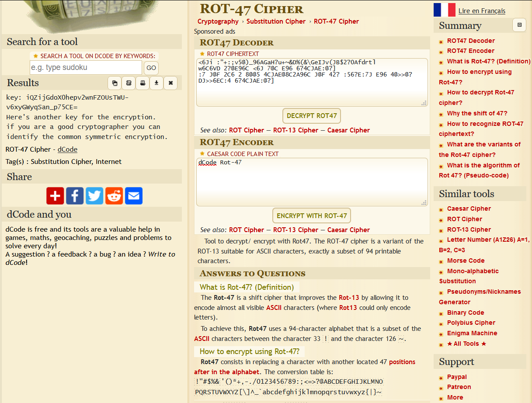Click ROT-13 Cipher link under decoder See also
Image resolution: width=532 pixels, height=403 pixels.
click(296, 130)
